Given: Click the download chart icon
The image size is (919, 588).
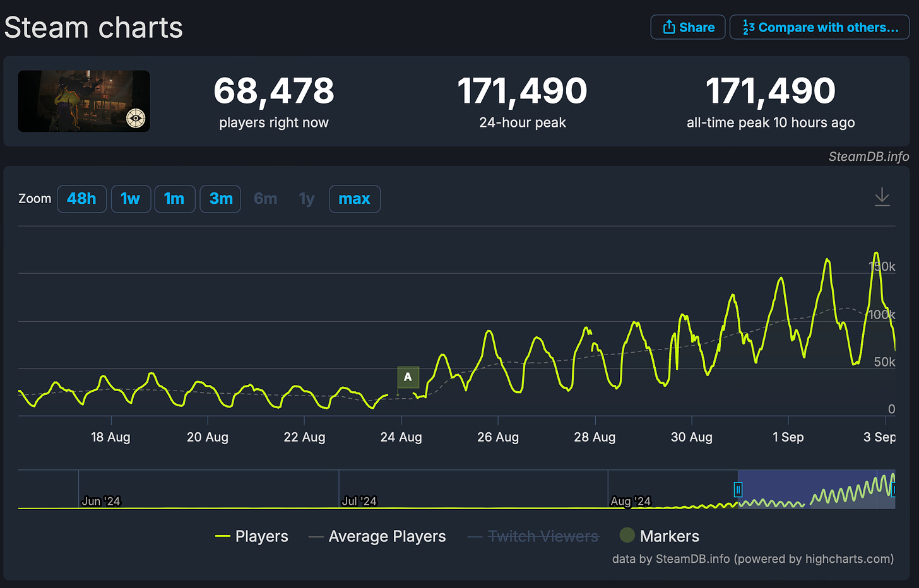Looking at the screenshot, I should click(882, 197).
